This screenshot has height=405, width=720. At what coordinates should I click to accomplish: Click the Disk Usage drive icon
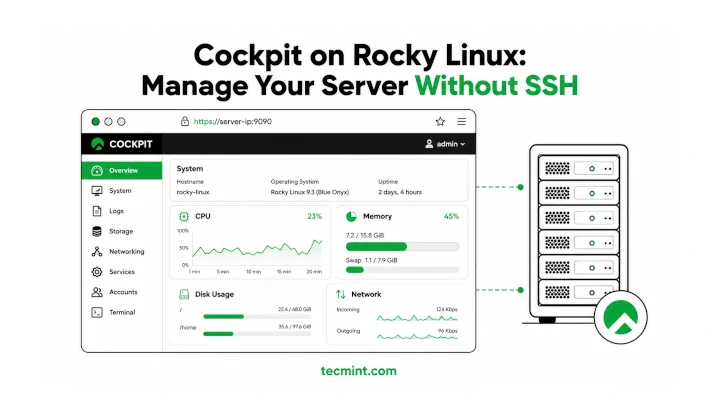click(x=184, y=294)
